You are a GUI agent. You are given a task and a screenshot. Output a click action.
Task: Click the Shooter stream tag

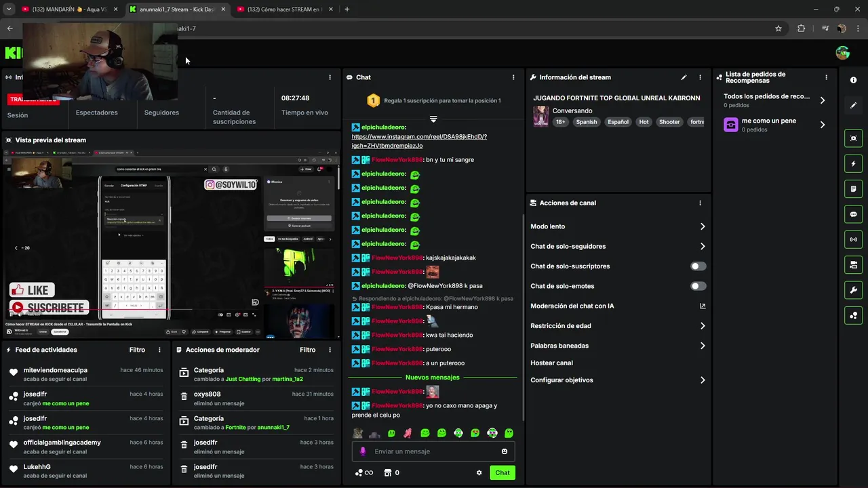(669, 122)
